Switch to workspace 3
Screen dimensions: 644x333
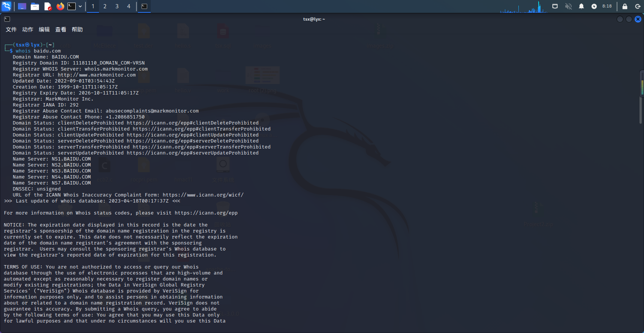coord(117,6)
